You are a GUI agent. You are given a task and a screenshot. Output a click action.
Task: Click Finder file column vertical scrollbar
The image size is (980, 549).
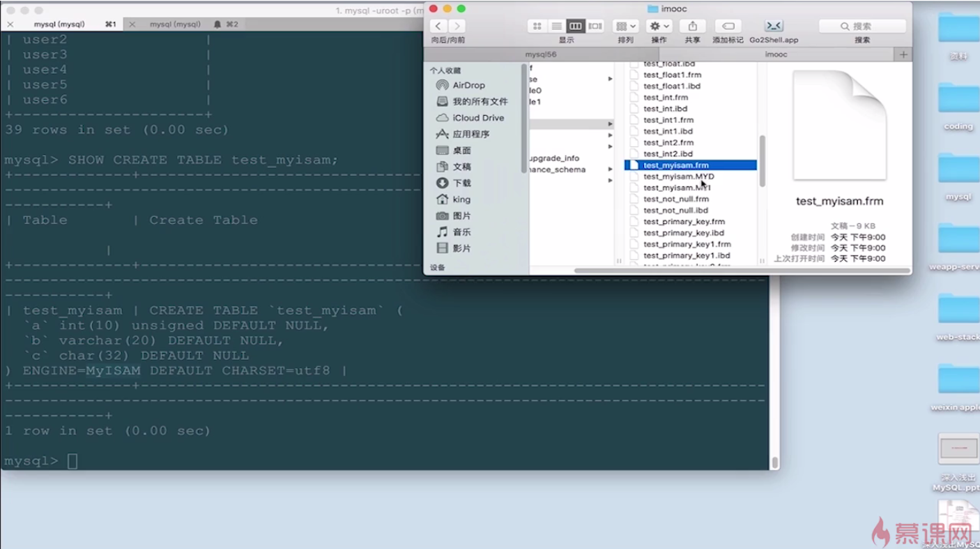(762, 160)
